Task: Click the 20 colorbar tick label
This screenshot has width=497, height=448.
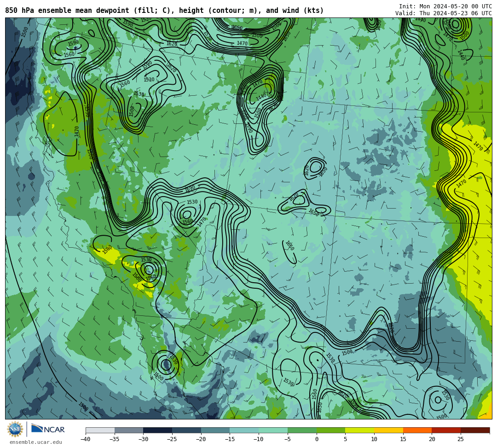Action: tap(432, 439)
